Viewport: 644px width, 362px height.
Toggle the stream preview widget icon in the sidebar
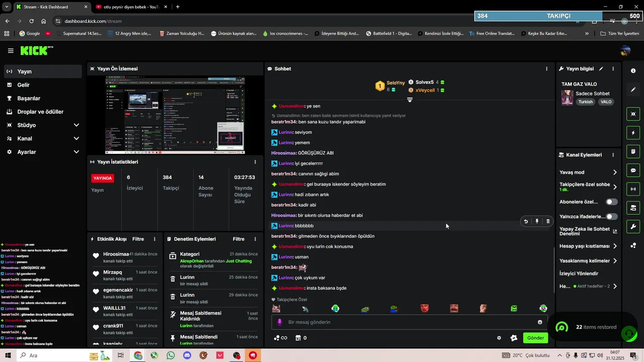633,114
